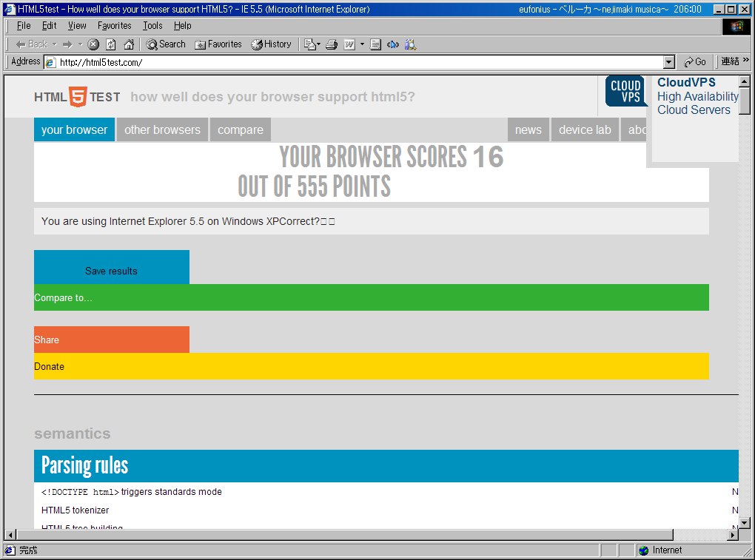Viewport: 755px width, 560px height.
Task: Print the page with printer icon
Action: click(x=332, y=44)
